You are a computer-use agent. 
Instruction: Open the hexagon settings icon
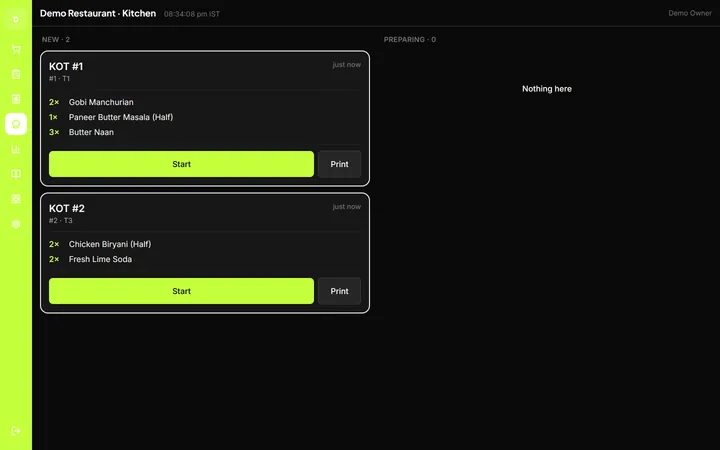click(x=16, y=224)
